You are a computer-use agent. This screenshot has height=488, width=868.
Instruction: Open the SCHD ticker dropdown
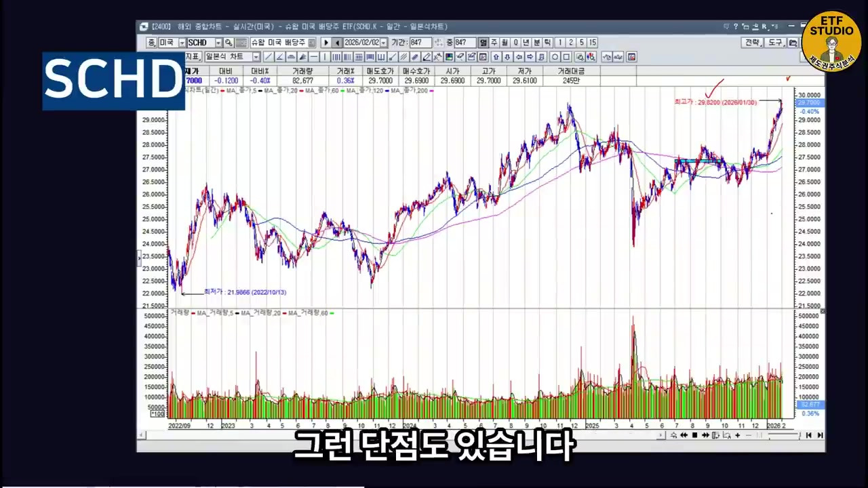coord(218,43)
